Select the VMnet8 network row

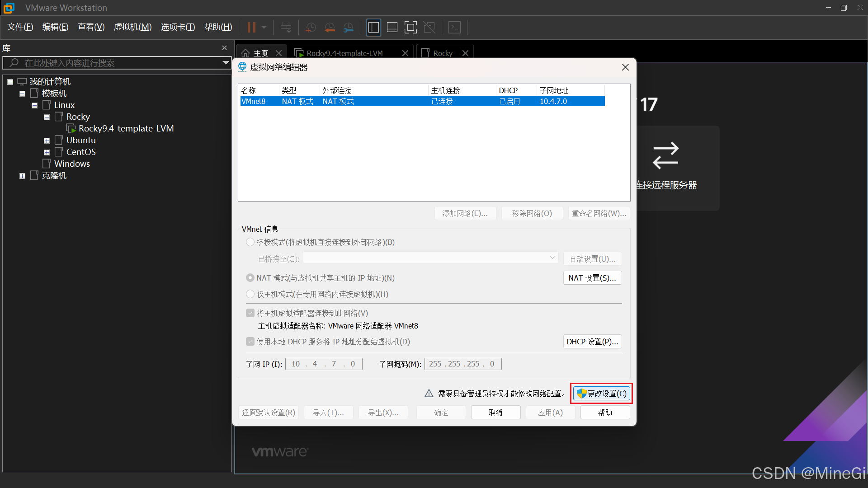pos(422,101)
